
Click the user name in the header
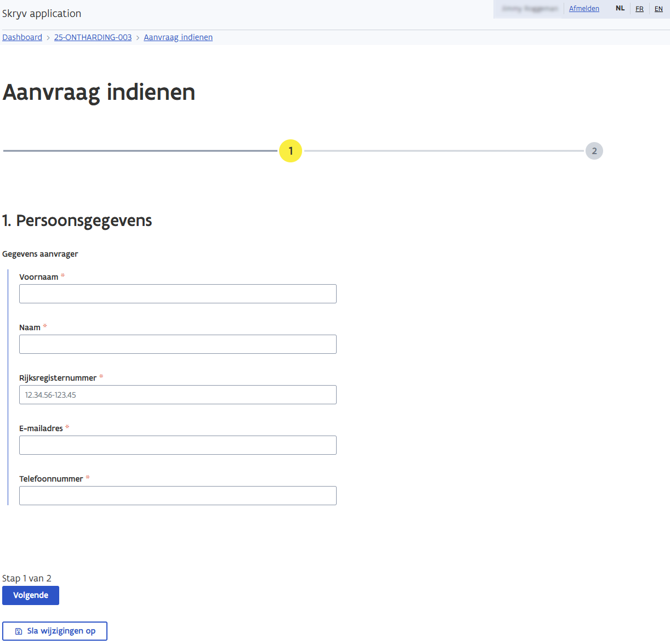(528, 8)
